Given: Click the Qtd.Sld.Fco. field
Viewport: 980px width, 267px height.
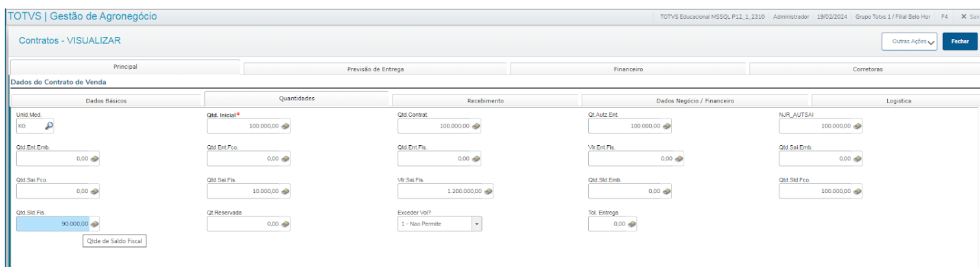Looking at the screenshot, I should point(816,191).
